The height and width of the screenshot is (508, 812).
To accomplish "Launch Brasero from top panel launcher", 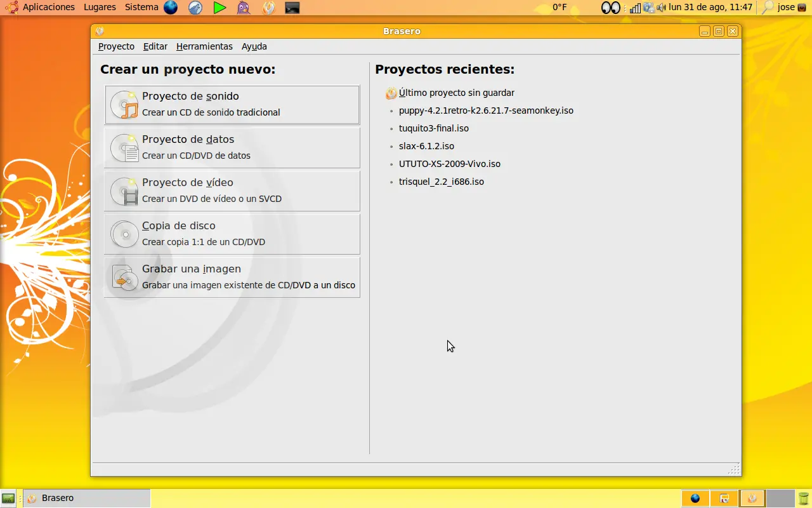I will 268,8.
